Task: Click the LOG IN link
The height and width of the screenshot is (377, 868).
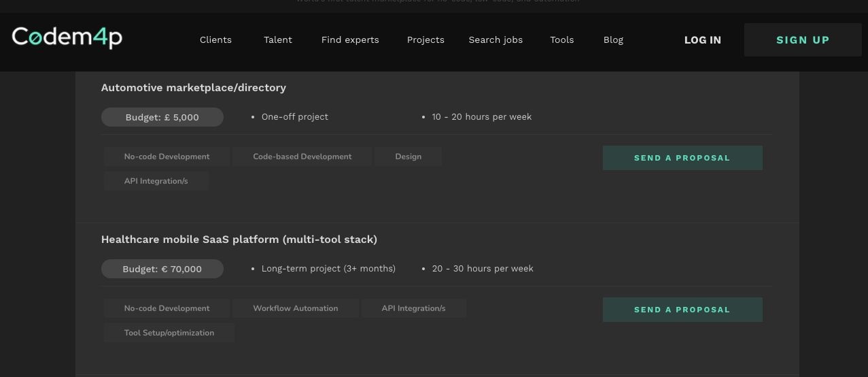Action: (703, 40)
